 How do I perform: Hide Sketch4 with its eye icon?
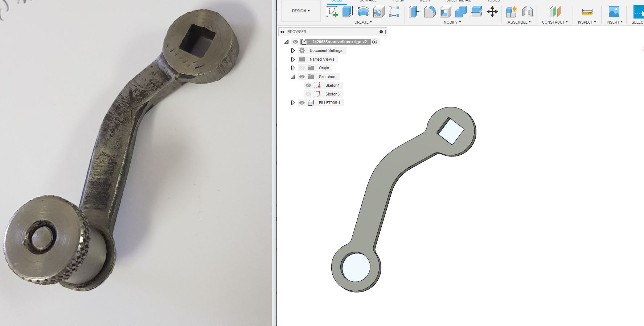pyautogui.click(x=308, y=85)
